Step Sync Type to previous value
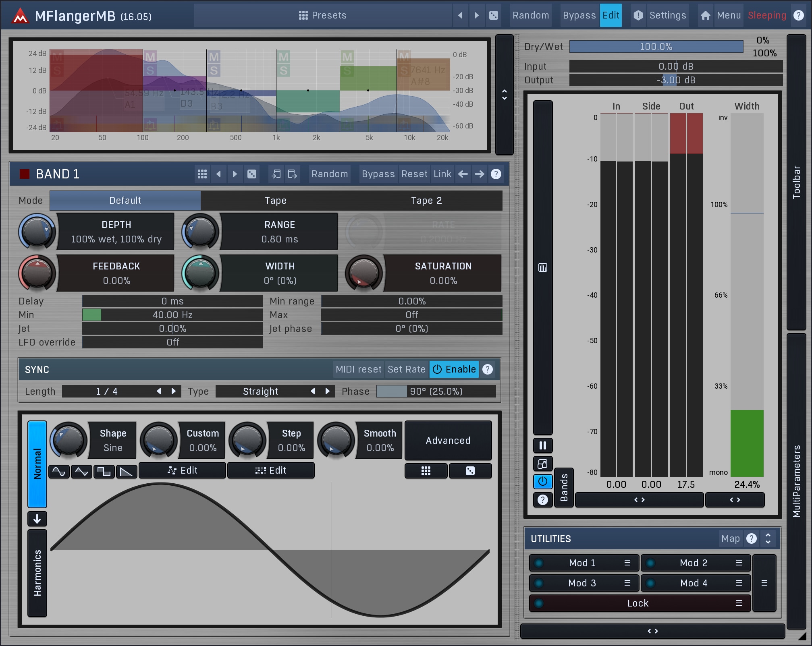The height and width of the screenshot is (646, 812). [x=312, y=391]
